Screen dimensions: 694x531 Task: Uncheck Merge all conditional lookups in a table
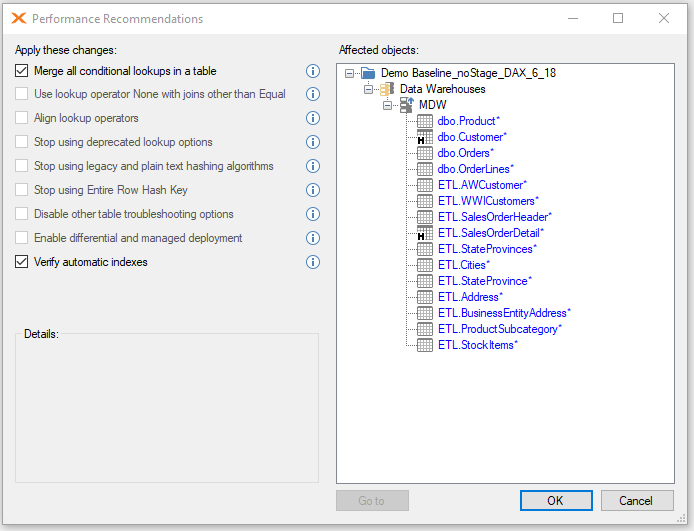(22, 71)
